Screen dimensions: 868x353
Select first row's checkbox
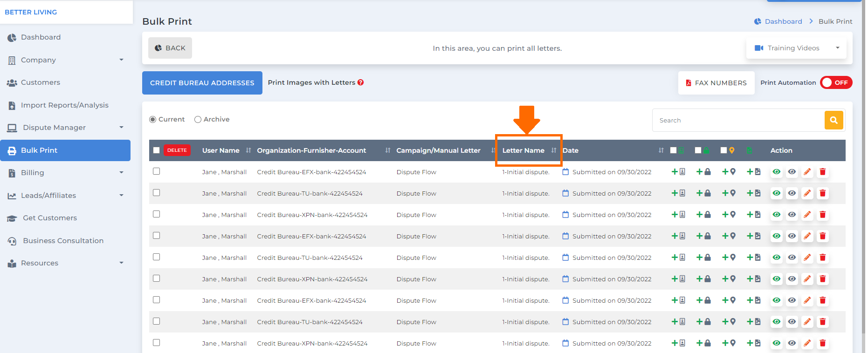pos(157,171)
